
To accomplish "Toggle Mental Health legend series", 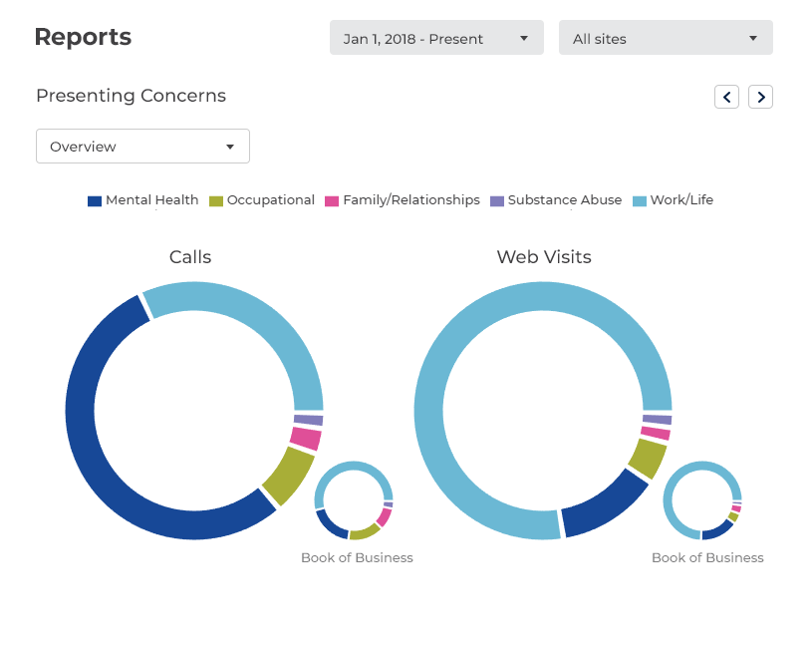I will [142, 200].
